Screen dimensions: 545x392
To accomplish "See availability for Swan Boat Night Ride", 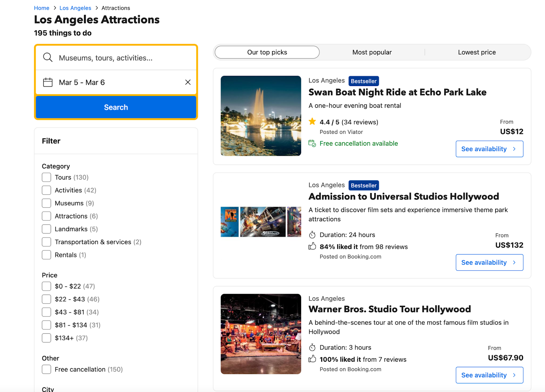I will (x=489, y=149).
